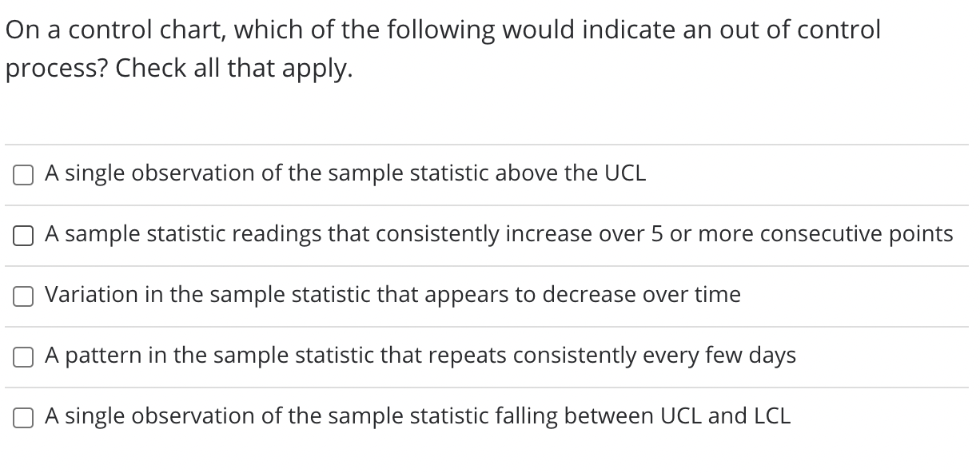Click the label for observation falling between UCL and LCL
The width and height of the screenshot is (980, 473).
tap(418, 416)
